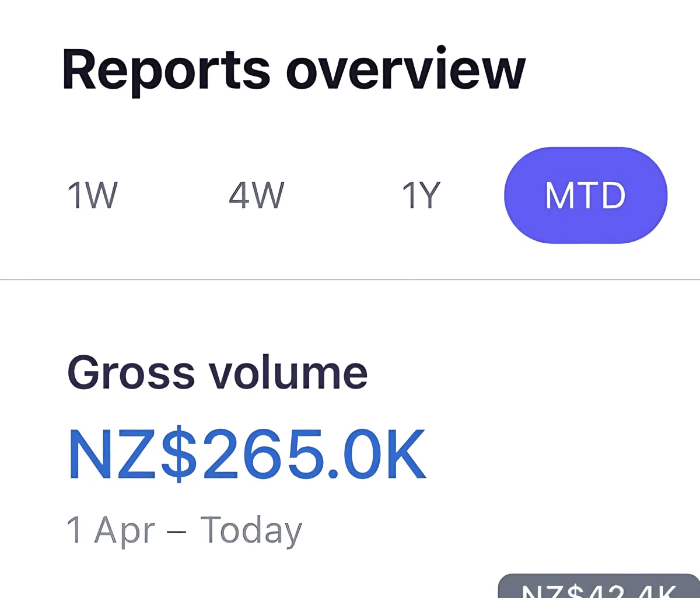Click the Reports overview heading
This screenshot has width=700, height=598.
coord(293,70)
